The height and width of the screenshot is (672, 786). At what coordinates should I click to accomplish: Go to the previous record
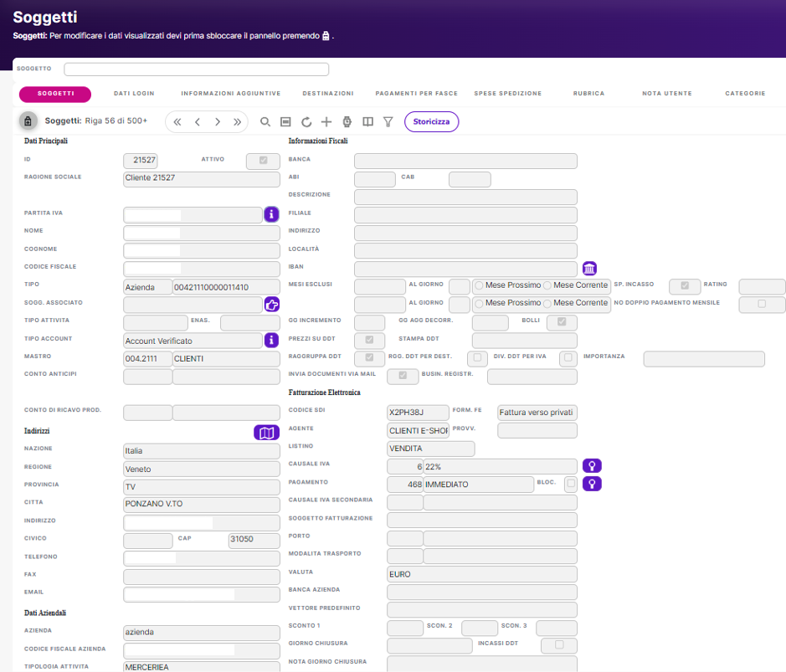pyautogui.click(x=198, y=122)
